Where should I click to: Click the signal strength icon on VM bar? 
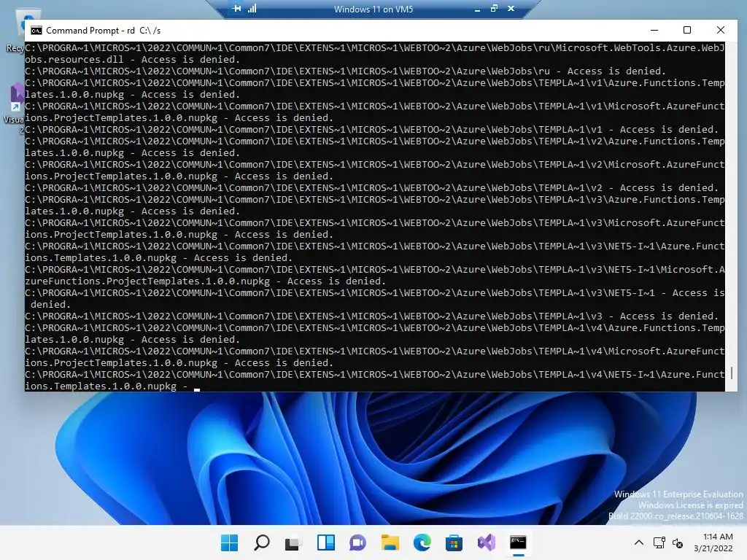[x=252, y=9]
